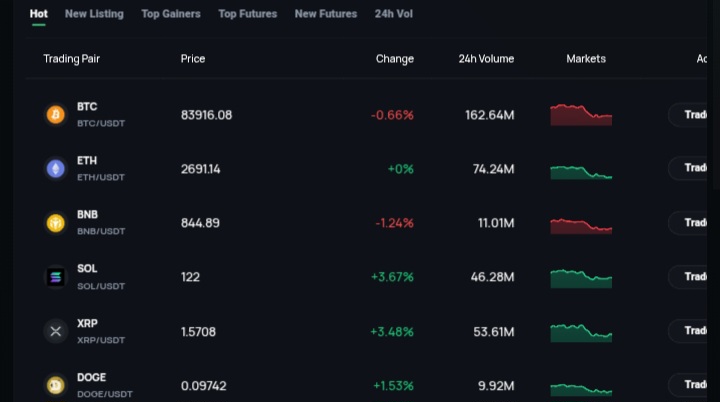The image size is (720, 402).
Task: Open the DOGE market sparkline chart
Action: (x=581, y=390)
